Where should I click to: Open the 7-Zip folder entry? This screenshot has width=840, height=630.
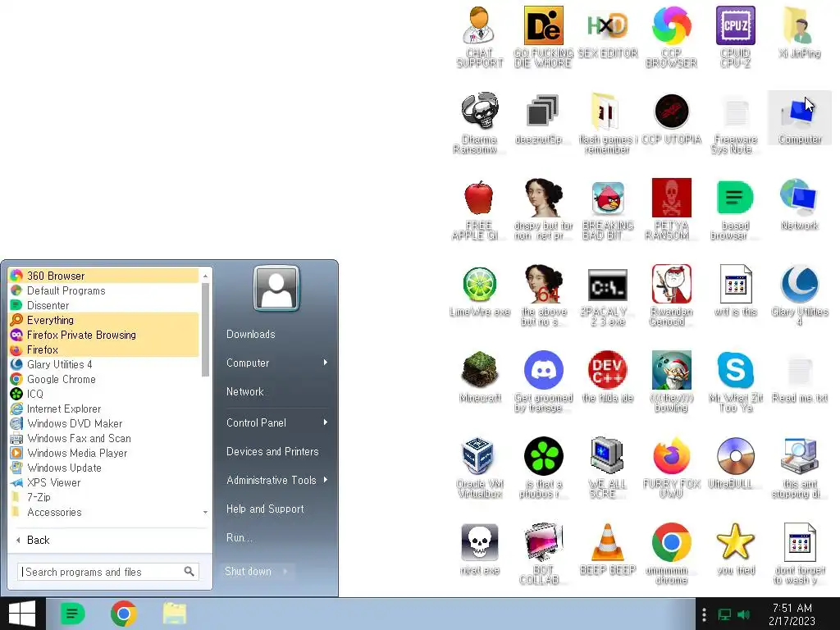[104, 497]
